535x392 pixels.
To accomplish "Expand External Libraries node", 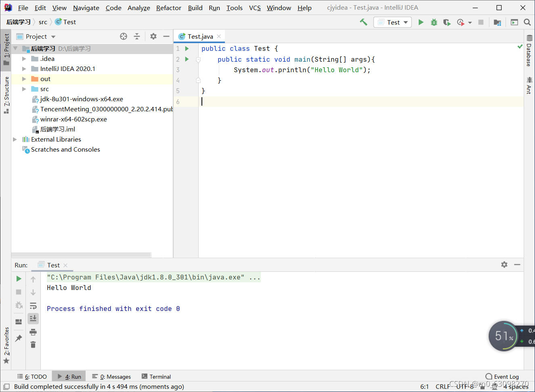I will (15, 139).
